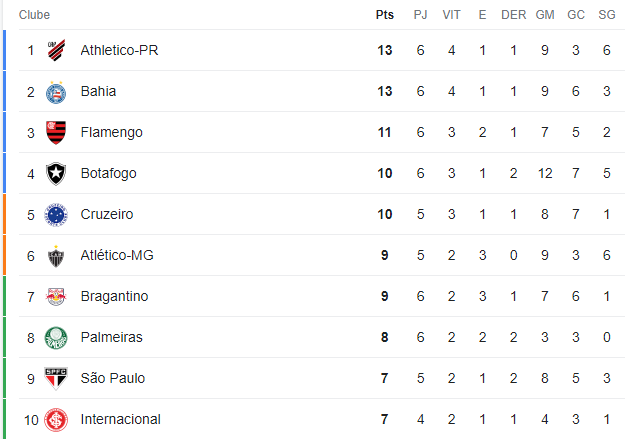
Task: Click the Athletico-PR club crest
Action: [x=56, y=50]
